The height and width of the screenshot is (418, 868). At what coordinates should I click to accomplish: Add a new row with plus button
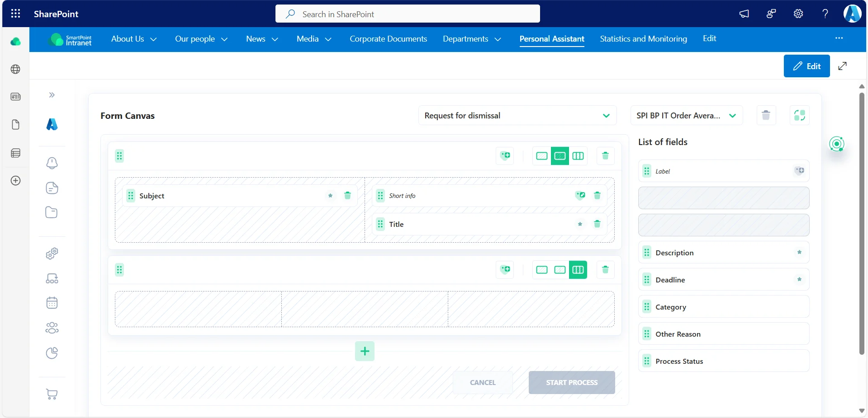[x=365, y=351]
